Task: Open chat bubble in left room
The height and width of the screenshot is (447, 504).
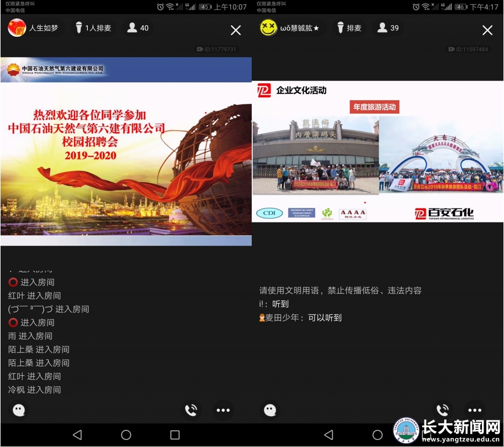Action: [x=19, y=410]
